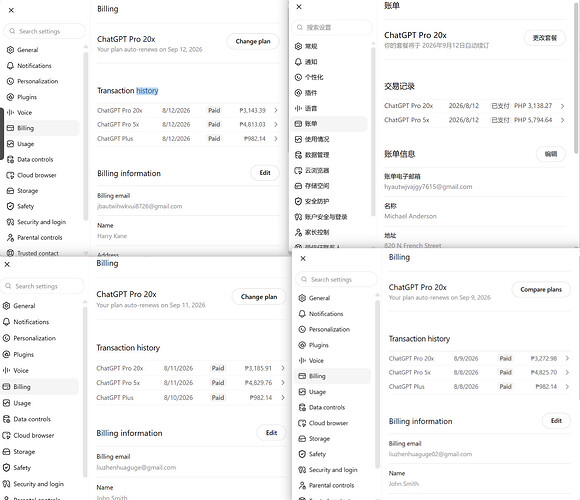Click Plugins icon in Compare plans window
Screen dimensions: 580x500
pos(302,345)
